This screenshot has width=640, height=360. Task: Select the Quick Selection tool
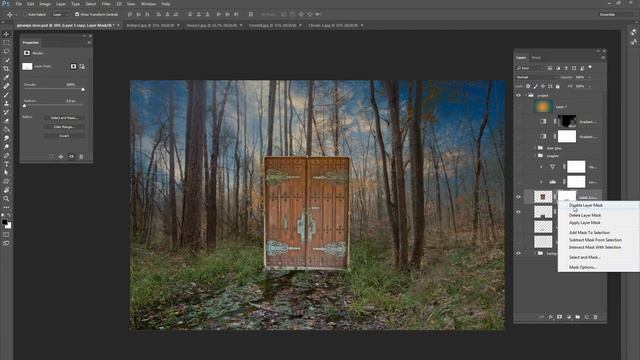[x=6, y=60]
